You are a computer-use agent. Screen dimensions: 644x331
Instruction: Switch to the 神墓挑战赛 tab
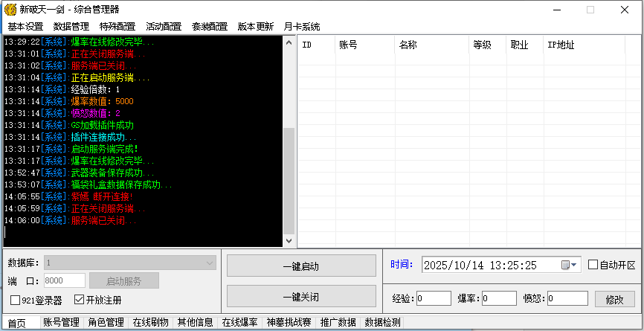click(289, 322)
